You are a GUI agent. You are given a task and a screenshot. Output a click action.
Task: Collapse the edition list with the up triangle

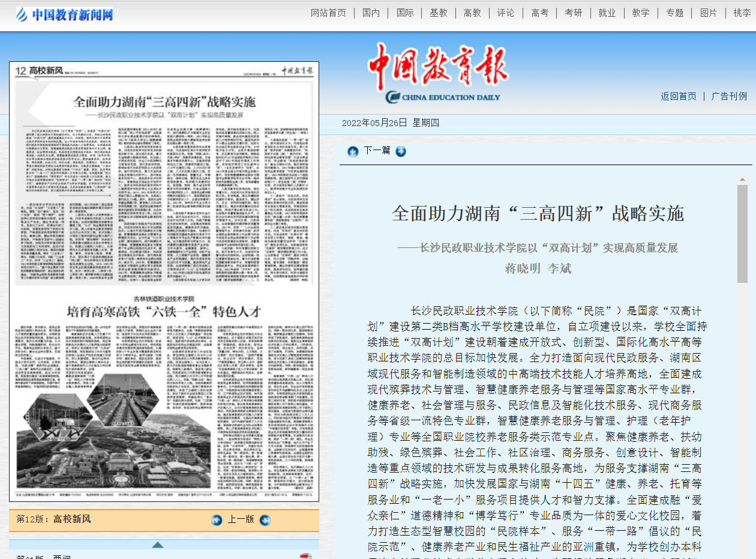[x=158, y=545]
